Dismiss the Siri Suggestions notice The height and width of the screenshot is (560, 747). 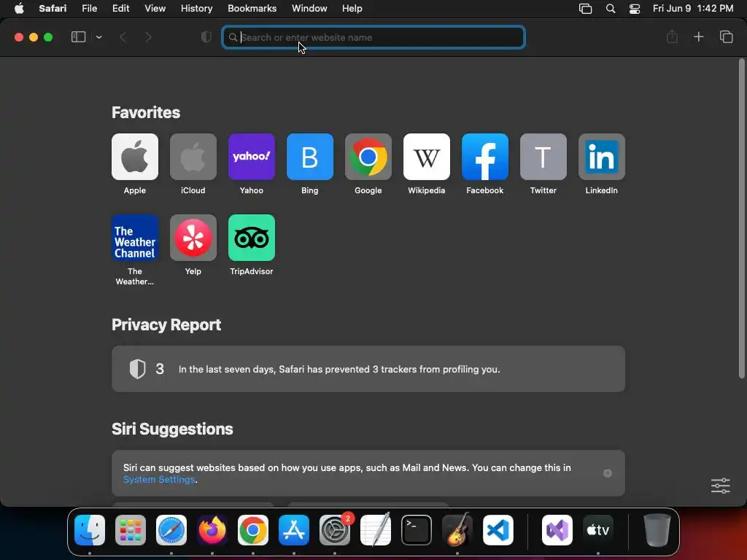[x=608, y=473]
